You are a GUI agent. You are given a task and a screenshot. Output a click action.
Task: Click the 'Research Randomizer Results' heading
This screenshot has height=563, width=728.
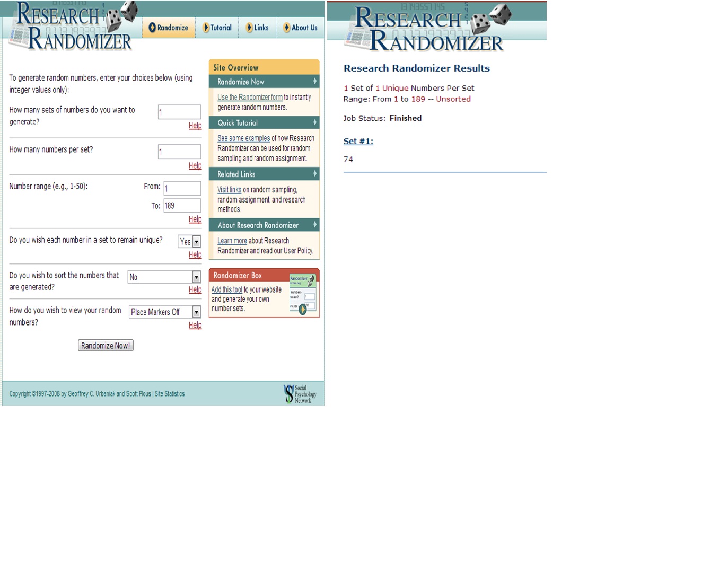(x=417, y=68)
